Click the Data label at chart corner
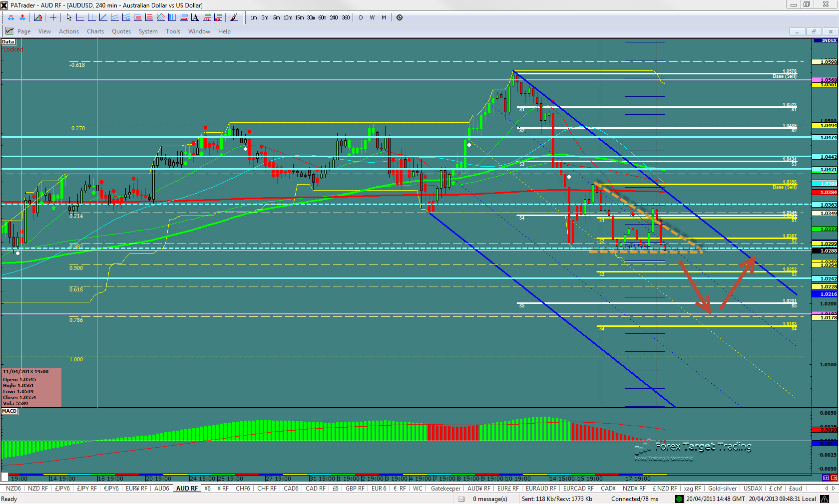This screenshot has width=839, height=504. pos(7,42)
